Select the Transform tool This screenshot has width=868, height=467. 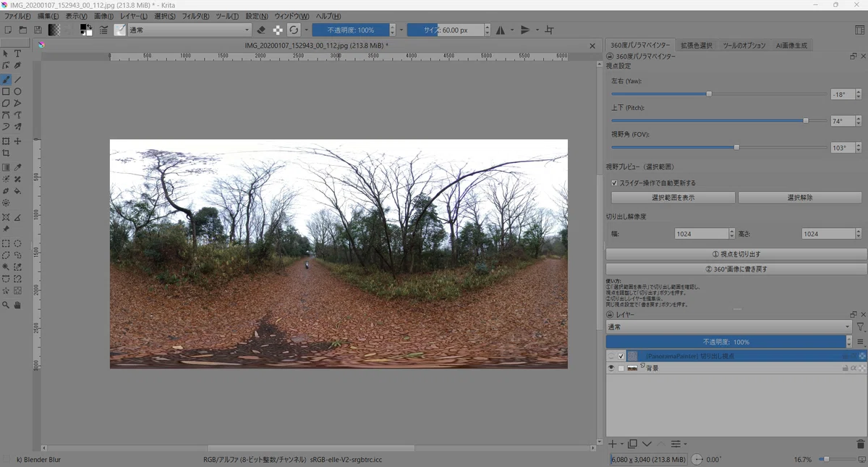[6, 141]
